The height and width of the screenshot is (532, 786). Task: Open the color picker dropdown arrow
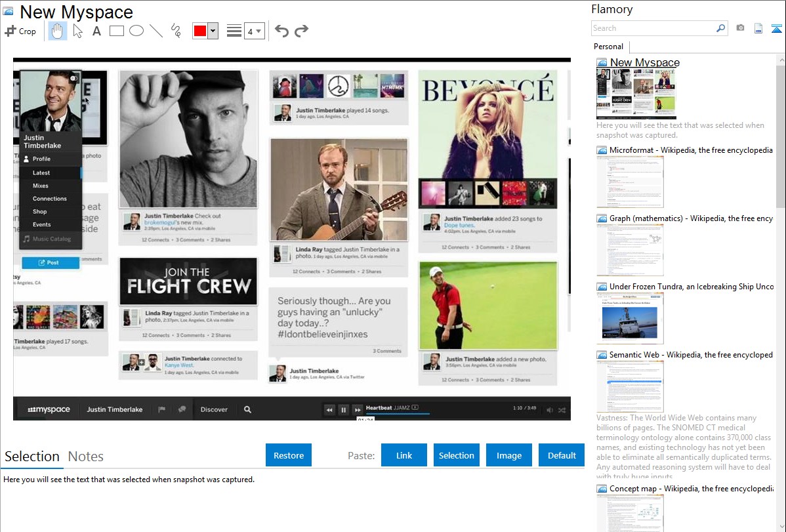pos(213,31)
